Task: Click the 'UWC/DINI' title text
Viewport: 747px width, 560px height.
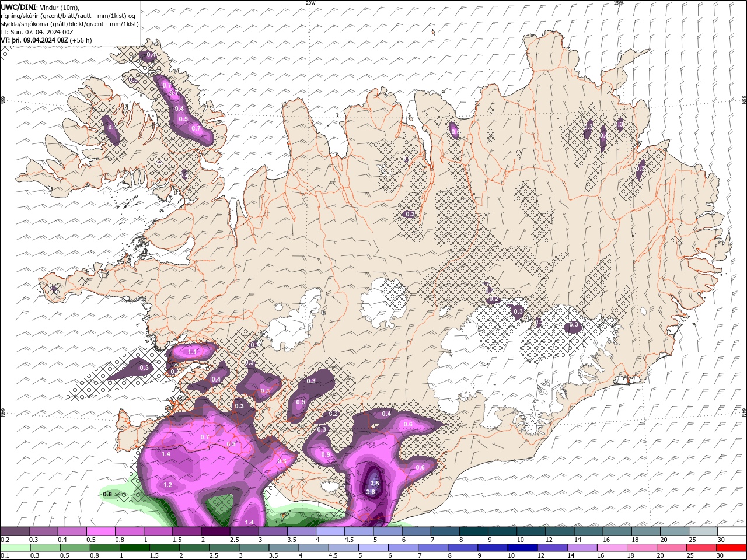Action: pyautogui.click(x=17, y=7)
